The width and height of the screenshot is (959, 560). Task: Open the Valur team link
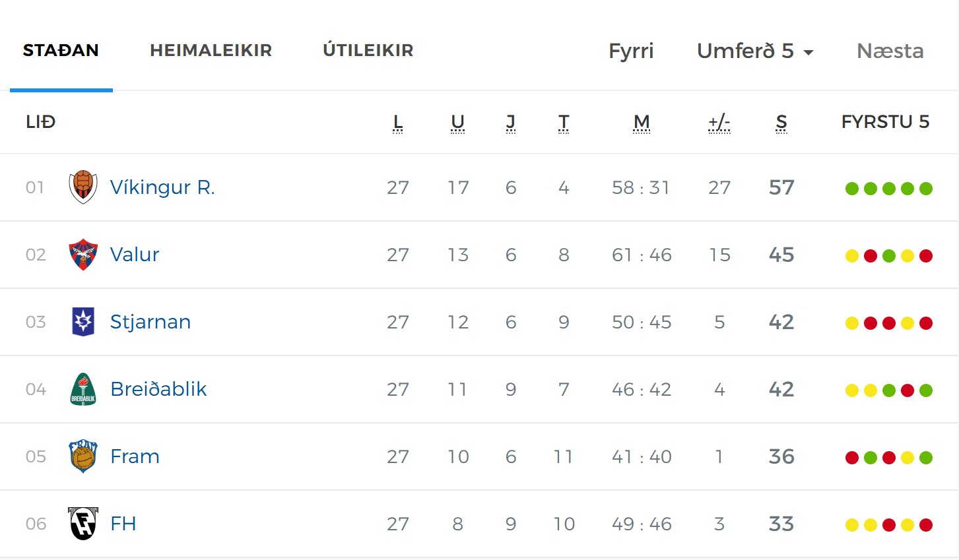135,255
